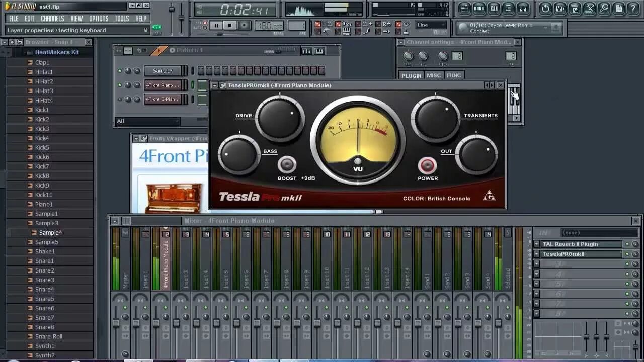644x362 pixels.
Task: Select the 4Front Piano channel button
Action: coord(163,85)
